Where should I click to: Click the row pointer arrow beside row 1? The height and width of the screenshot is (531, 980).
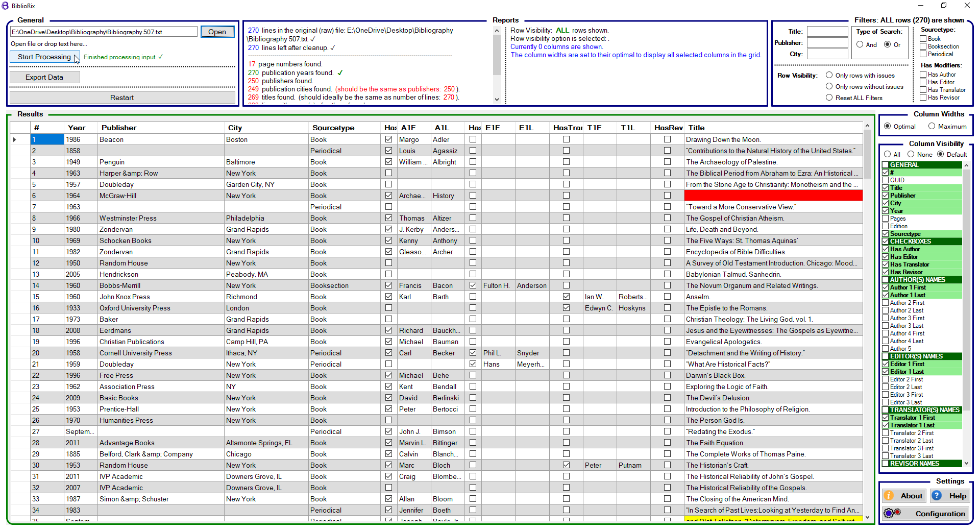point(15,140)
